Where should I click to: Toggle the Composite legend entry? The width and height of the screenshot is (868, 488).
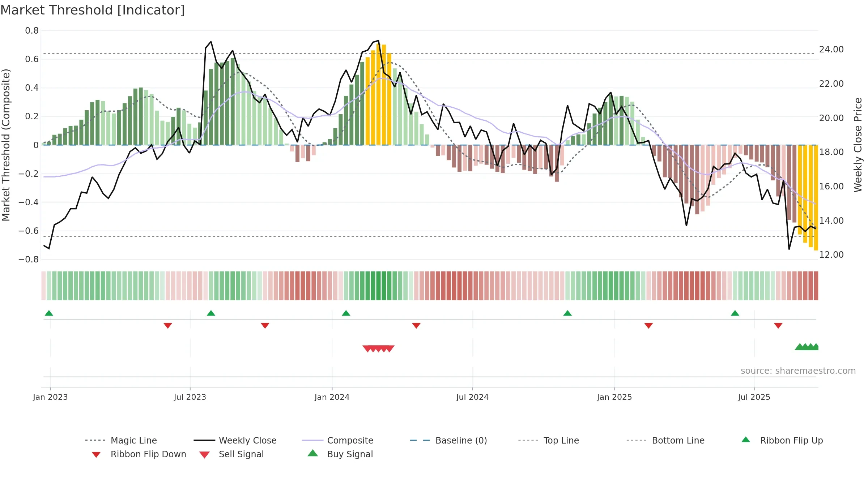(337, 440)
